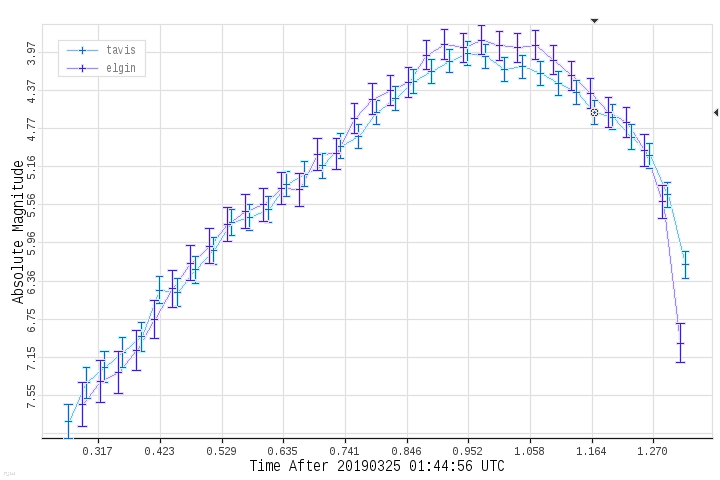Screen dimensions: 720x480
Task: Click the 0.635 x-axis tick label
Action: pos(282,451)
